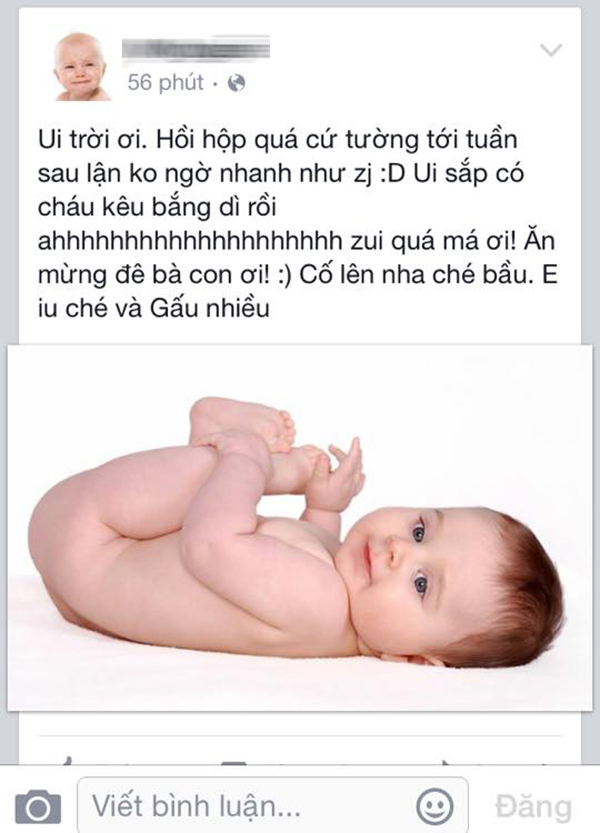
Task: Open the smiley emoji picker
Action: pos(434,807)
